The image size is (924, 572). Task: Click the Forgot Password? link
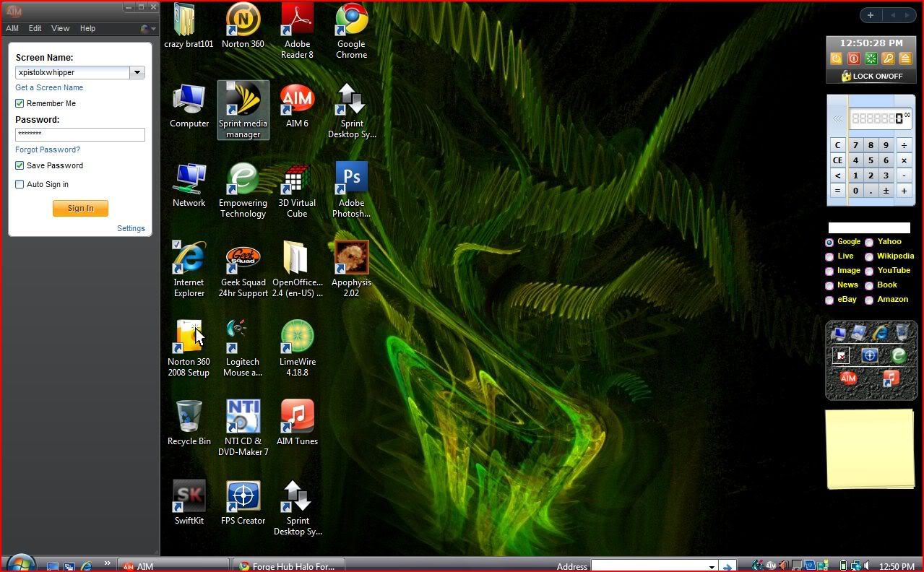point(48,149)
